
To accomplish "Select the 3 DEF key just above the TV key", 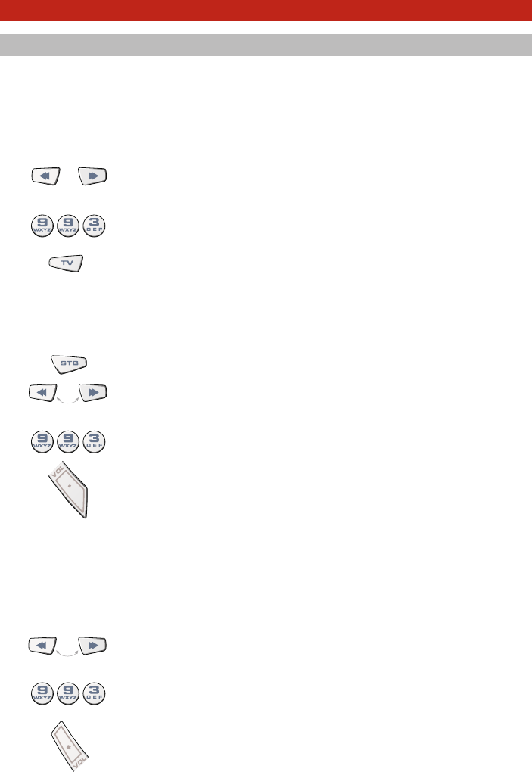I will pos(94,226).
